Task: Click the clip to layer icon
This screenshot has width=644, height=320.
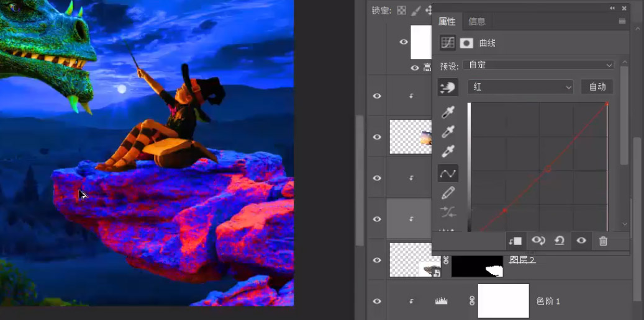Action: tap(515, 241)
